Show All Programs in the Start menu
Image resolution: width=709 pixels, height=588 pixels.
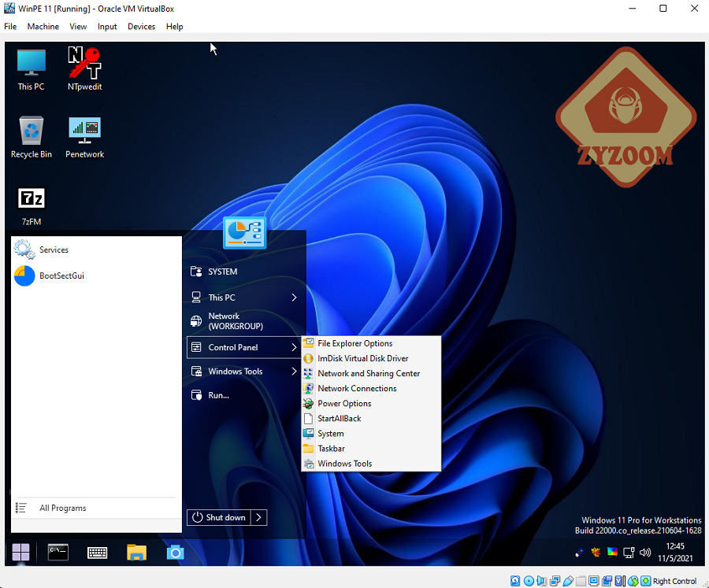(x=96, y=508)
